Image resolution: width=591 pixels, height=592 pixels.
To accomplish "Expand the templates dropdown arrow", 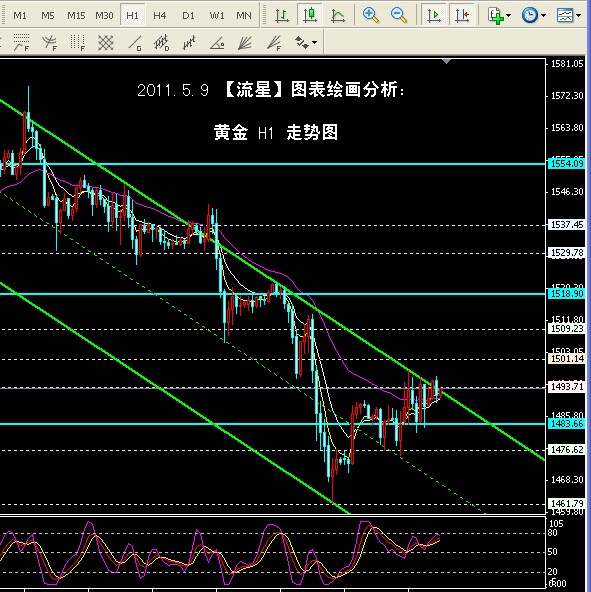I will click(x=579, y=15).
